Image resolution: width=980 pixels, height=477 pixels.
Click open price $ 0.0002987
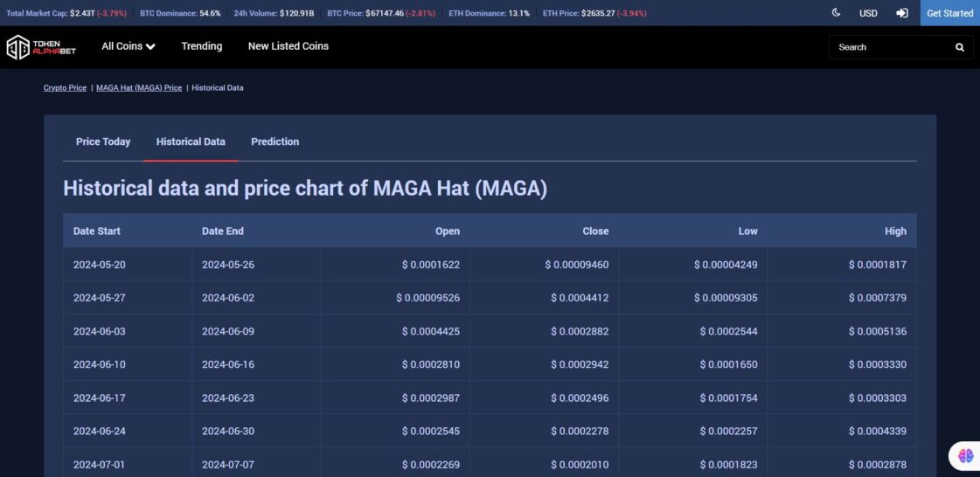[431, 397]
